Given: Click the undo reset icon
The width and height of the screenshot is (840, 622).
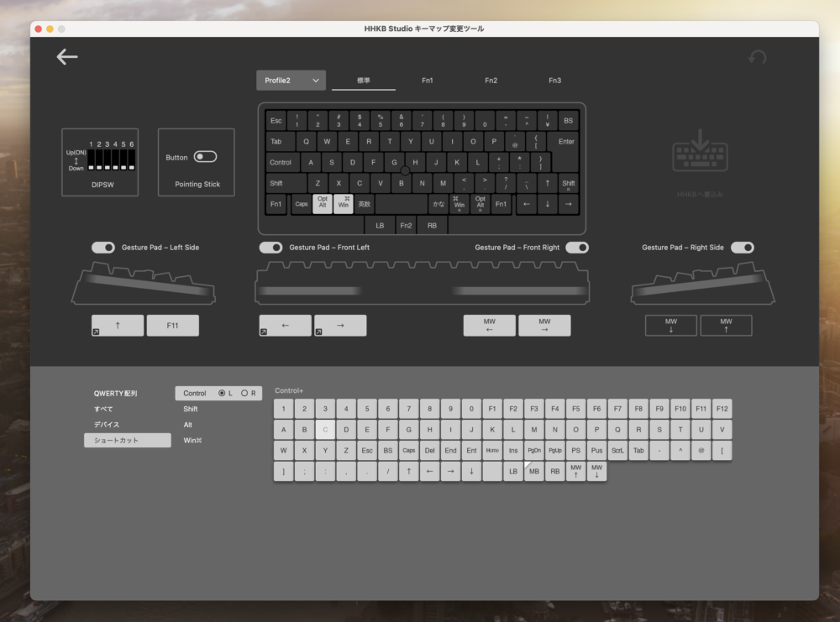Looking at the screenshot, I should pos(757,58).
